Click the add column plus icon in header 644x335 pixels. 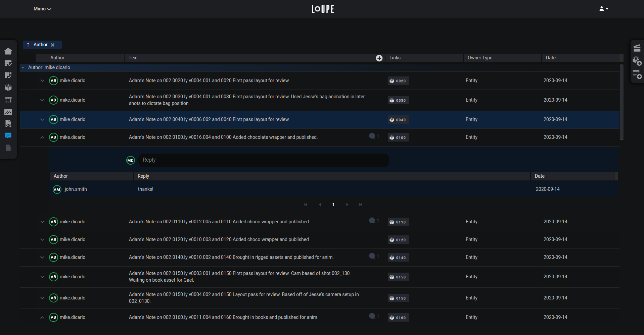coord(379,58)
